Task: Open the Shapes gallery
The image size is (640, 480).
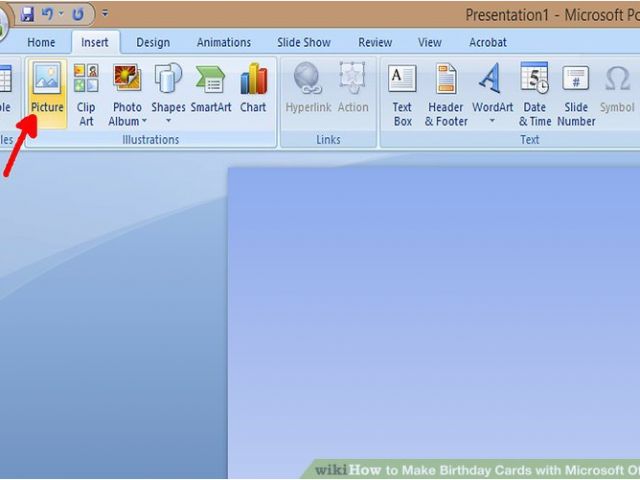Action: click(168, 95)
